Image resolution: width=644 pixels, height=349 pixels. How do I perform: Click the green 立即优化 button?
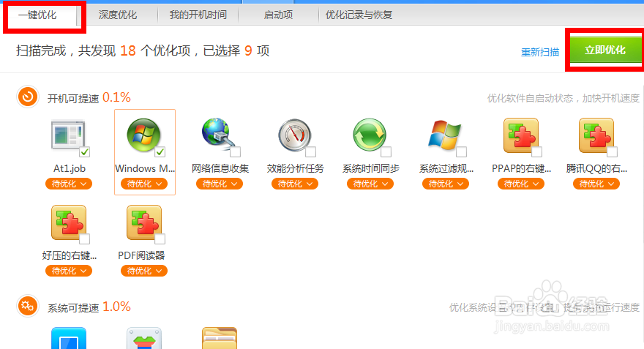coord(605,50)
